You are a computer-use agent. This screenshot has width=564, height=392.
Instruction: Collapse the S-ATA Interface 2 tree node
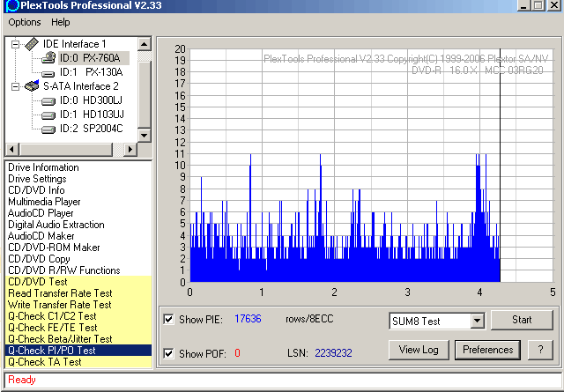point(16,86)
